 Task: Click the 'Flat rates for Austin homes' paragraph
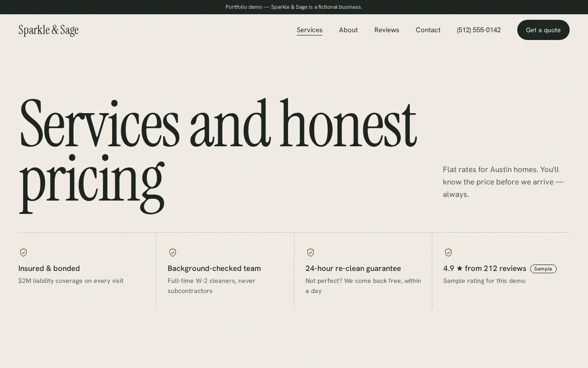tap(503, 182)
